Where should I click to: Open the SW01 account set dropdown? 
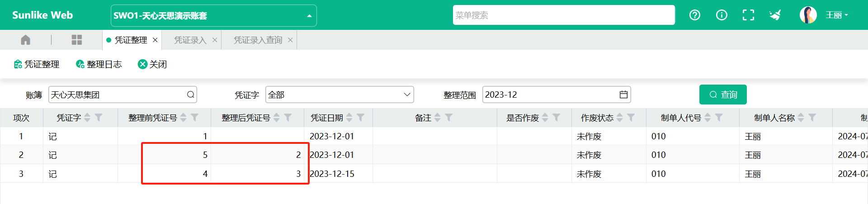[x=213, y=15]
